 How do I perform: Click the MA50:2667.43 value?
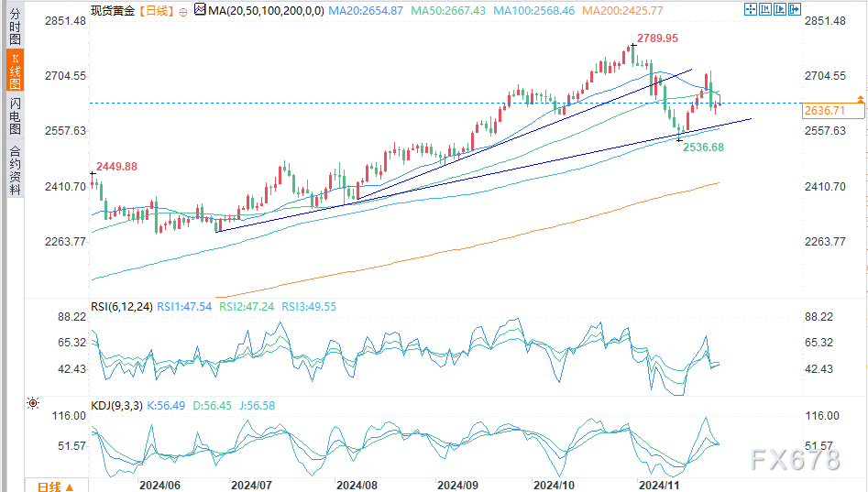click(448, 10)
